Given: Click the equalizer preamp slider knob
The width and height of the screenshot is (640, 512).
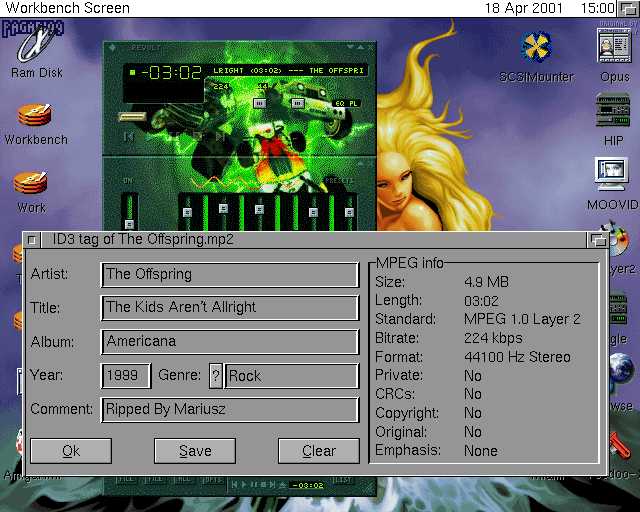Looking at the screenshot, I should click(129, 224).
